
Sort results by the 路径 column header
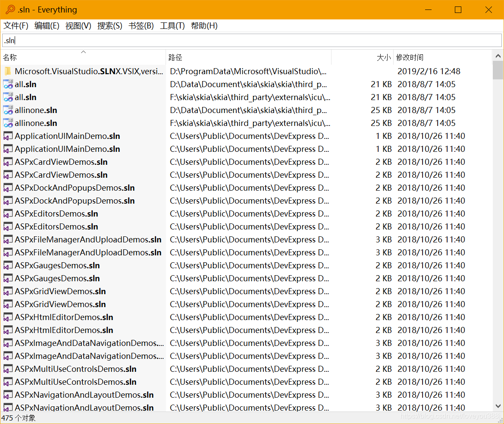click(248, 57)
